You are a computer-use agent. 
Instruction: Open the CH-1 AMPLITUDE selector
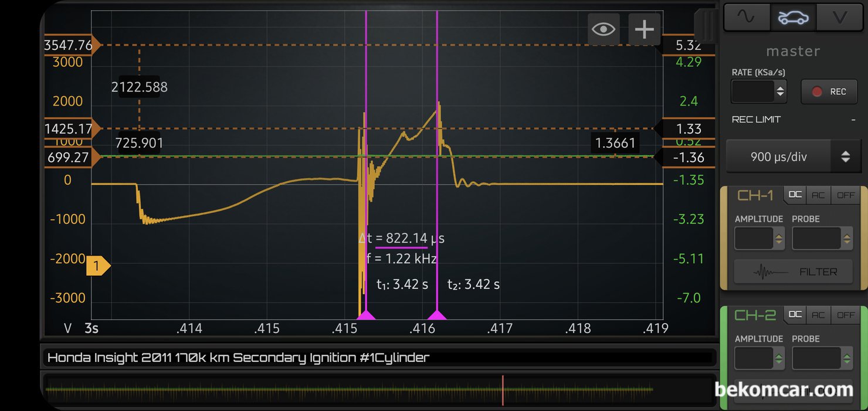pyautogui.click(x=759, y=239)
